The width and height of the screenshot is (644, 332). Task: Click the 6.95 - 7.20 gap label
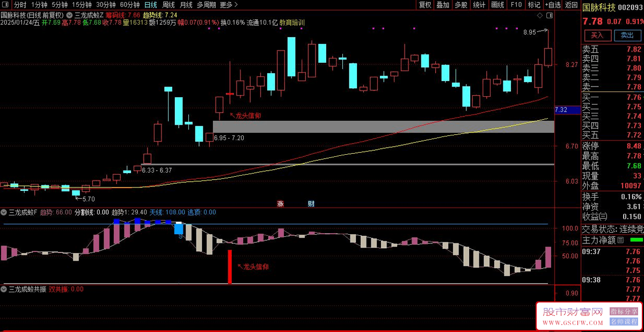click(229, 138)
